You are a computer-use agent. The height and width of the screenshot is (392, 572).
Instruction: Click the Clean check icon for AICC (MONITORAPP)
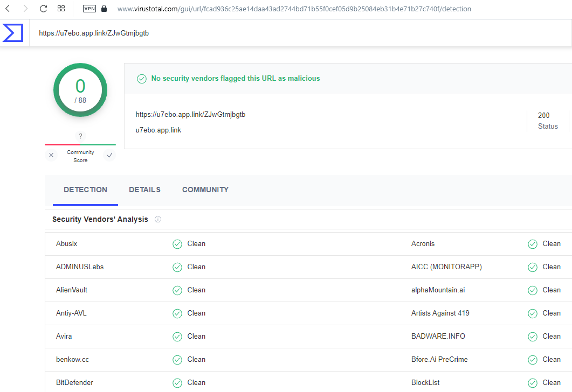(x=533, y=268)
